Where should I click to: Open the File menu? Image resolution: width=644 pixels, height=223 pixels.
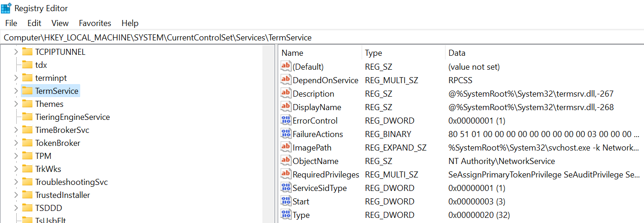[11, 23]
